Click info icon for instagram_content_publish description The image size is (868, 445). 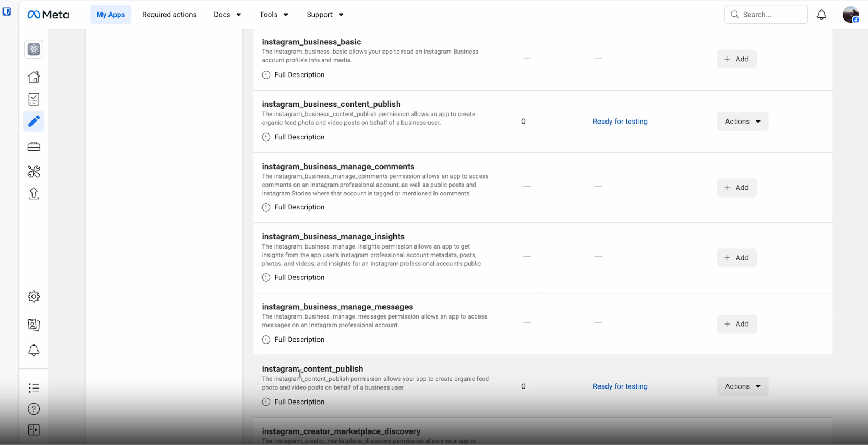coord(266,402)
